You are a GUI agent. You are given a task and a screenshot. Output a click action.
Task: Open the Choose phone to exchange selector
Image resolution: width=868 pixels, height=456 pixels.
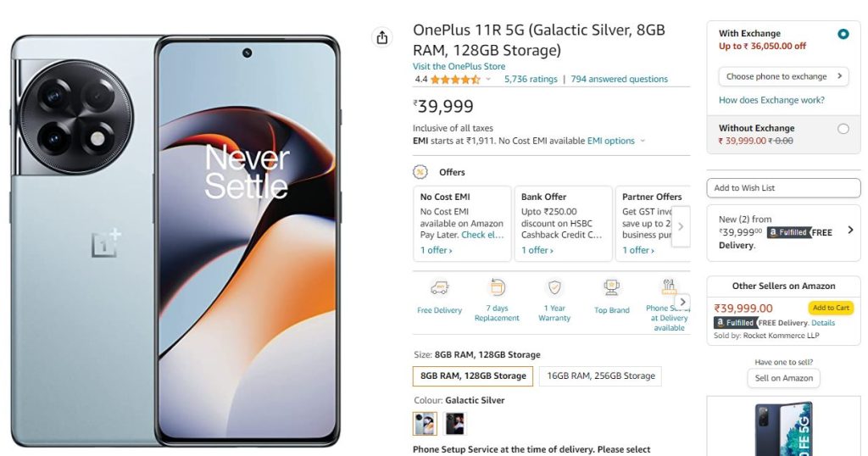click(784, 76)
